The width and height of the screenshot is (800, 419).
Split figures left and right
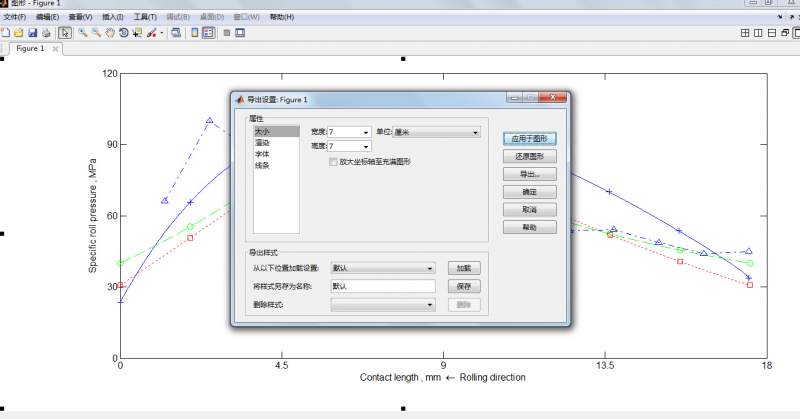tap(758, 33)
